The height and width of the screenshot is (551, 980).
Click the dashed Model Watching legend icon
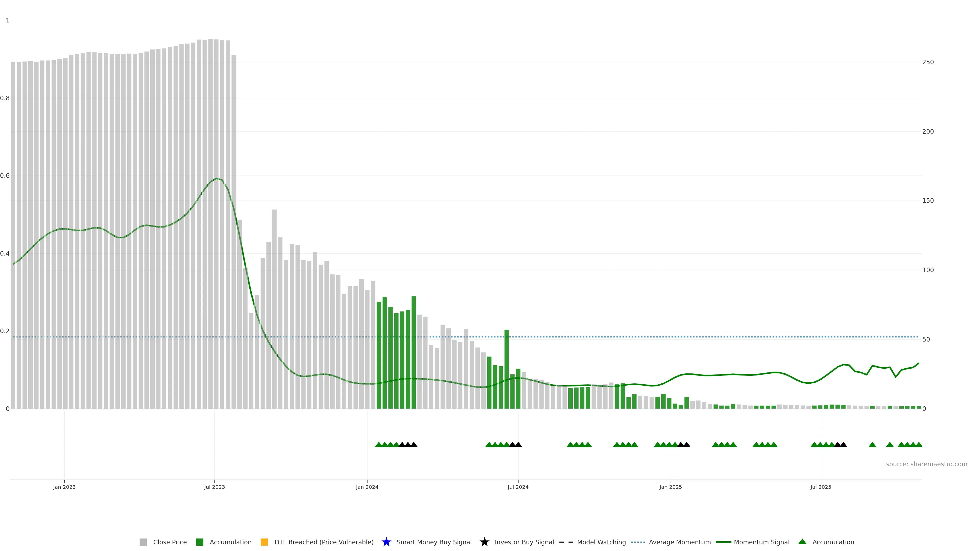coord(566,542)
